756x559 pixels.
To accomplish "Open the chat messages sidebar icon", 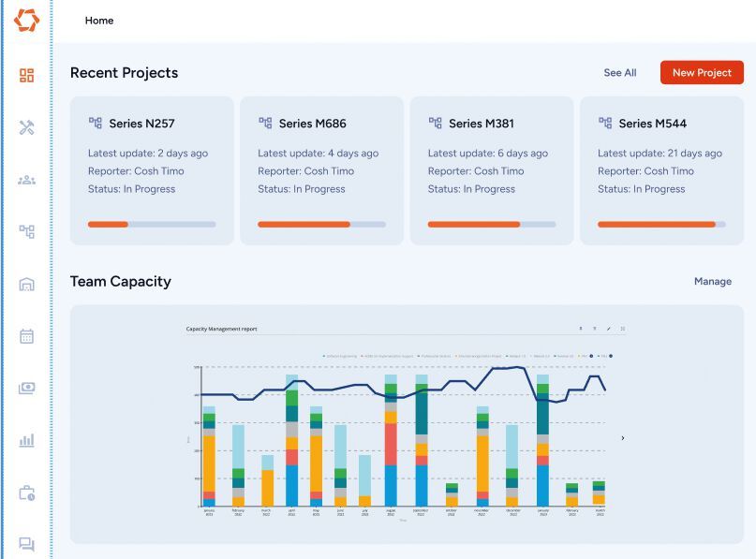I will point(26,544).
